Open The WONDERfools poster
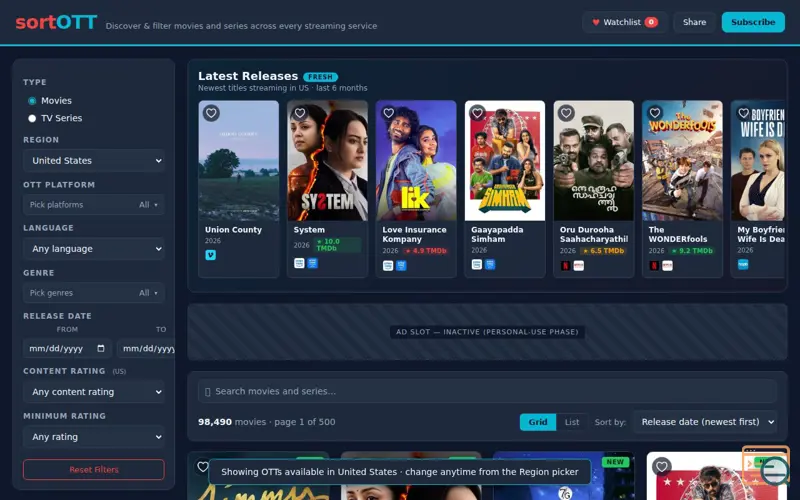Viewport: 800px width, 500px height. 683,161
